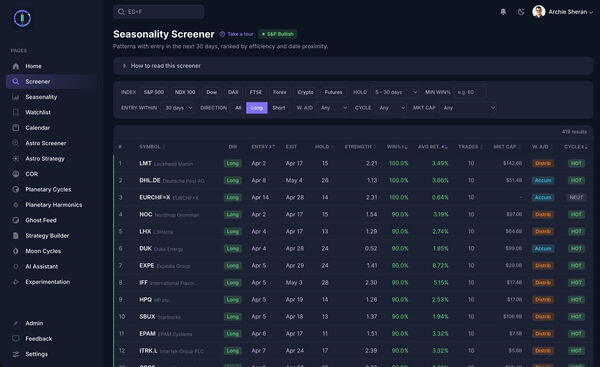Screen dimensions: 600x367
Task: Open Cycle Any dropdown
Action: click(x=391, y=108)
